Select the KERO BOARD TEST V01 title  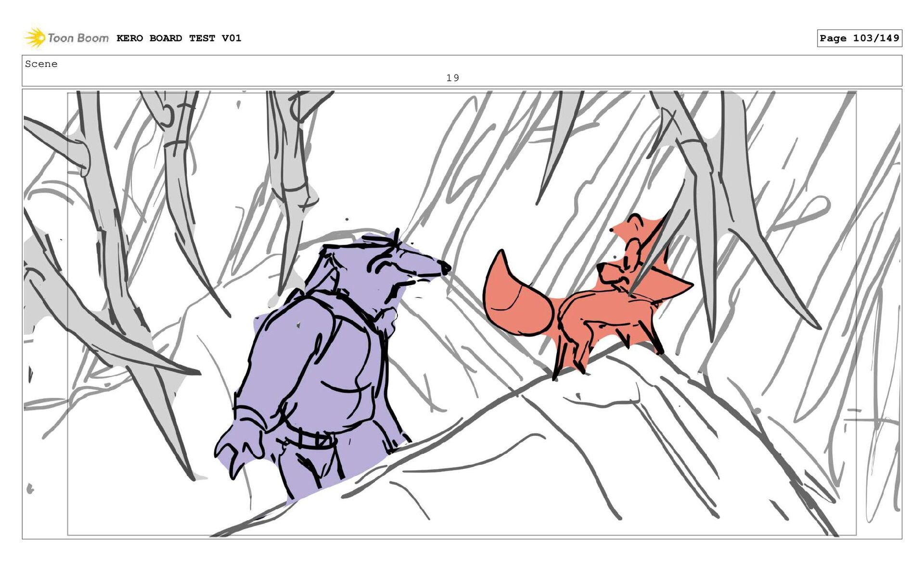[179, 38]
